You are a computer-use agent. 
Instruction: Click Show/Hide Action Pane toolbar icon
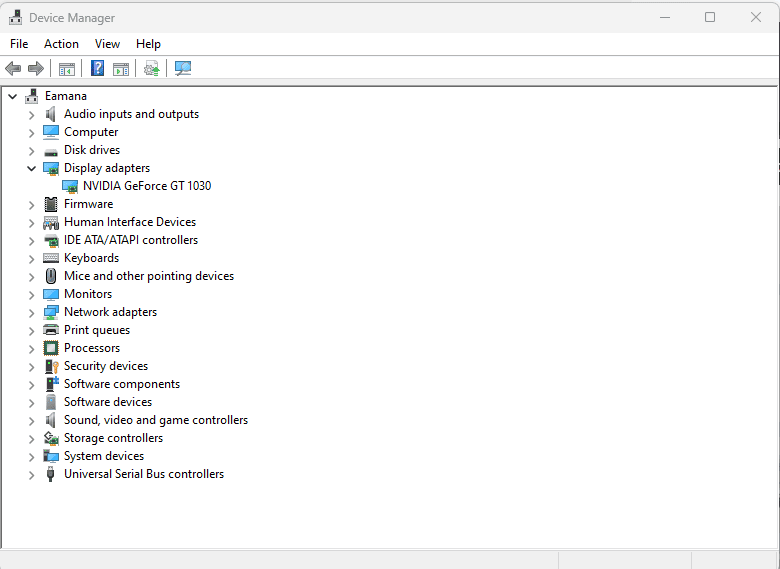pos(121,69)
